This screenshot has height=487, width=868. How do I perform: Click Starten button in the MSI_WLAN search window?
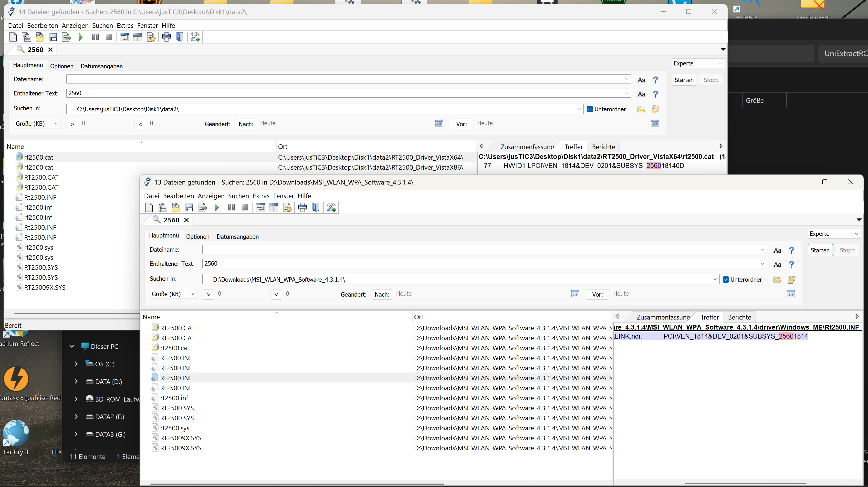pyautogui.click(x=820, y=250)
